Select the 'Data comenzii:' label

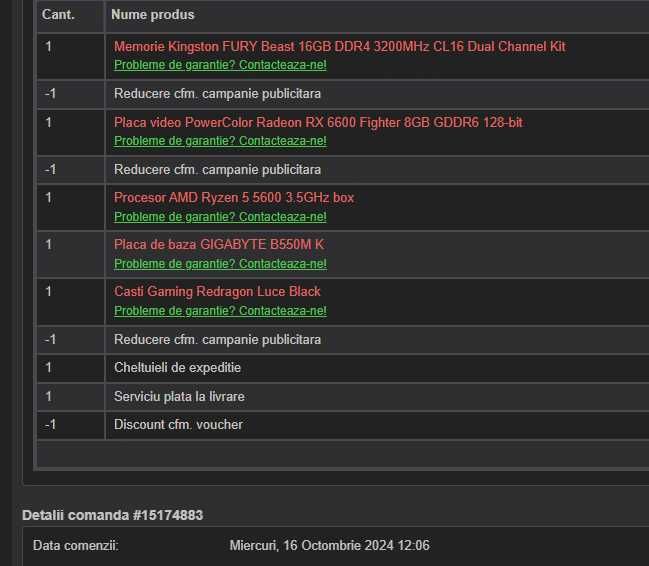[x=76, y=546]
